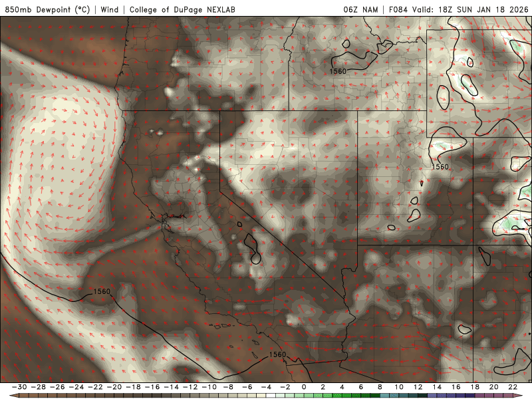Click the -14 value on the color scale
Image resolution: width=532 pixels, height=399 pixels.
tap(172, 387)
